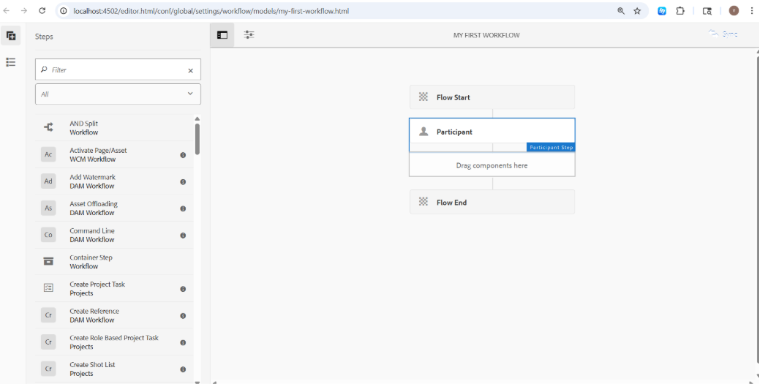This screenshot has width=759, height=384.
Task: Click the Asset Offloading step name
Action: coord(93,204)
